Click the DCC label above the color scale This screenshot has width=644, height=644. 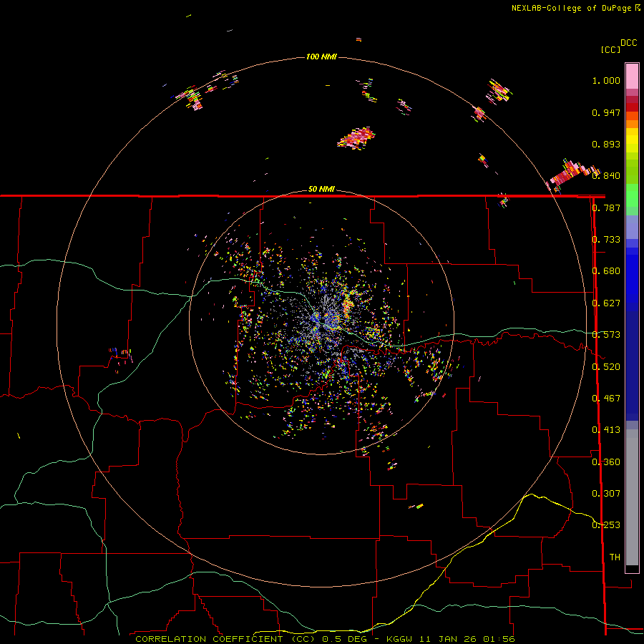point(628,43)
